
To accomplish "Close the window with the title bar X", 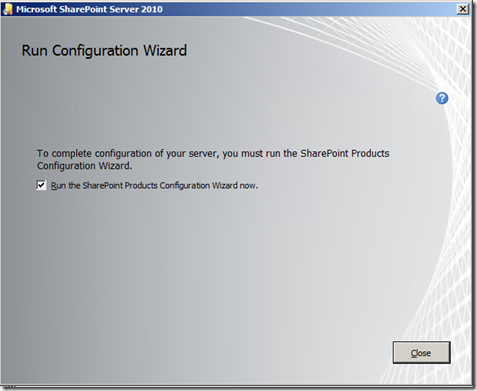I will coord(463,9).
